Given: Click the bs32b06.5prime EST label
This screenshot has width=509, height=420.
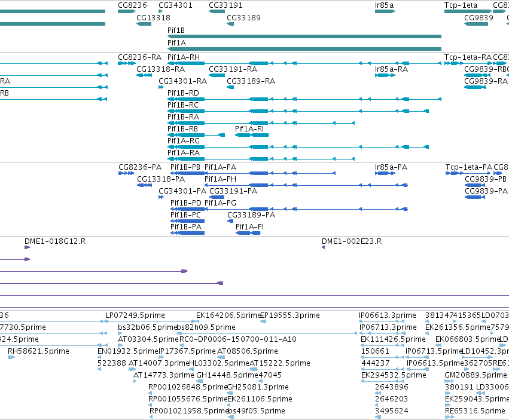Looking at the screenshot, I should 147,327.
